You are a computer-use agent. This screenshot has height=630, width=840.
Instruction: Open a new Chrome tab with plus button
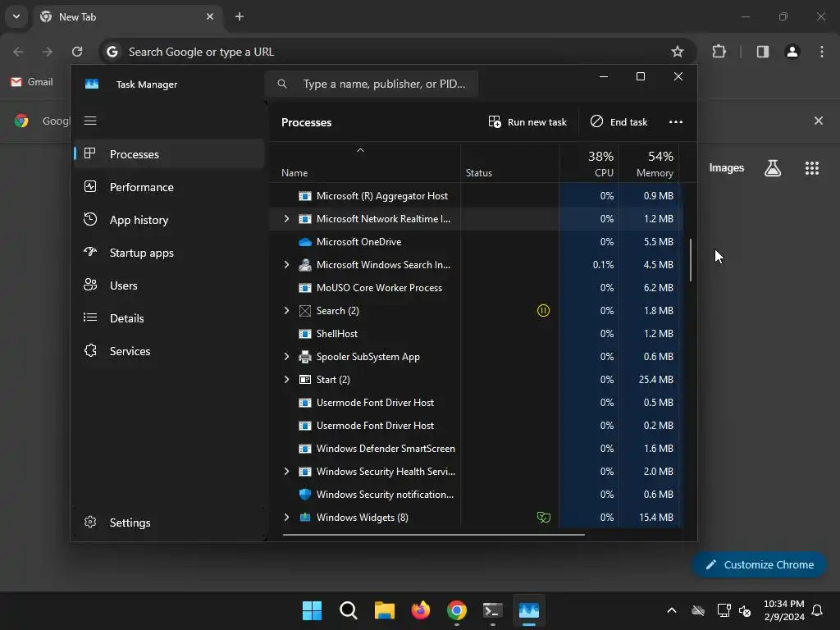point(240,16)
